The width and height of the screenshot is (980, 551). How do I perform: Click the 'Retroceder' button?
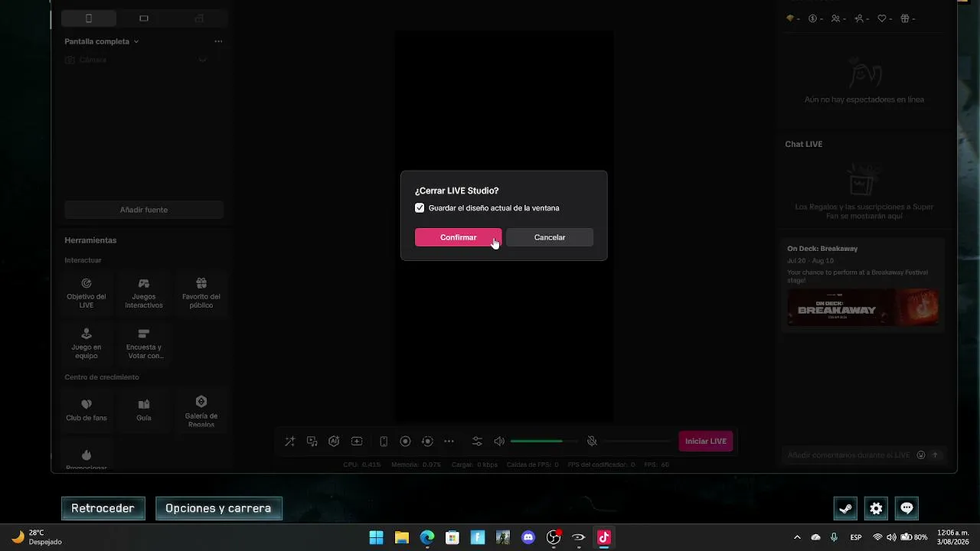pyautogui.click(x=103, y=508)
